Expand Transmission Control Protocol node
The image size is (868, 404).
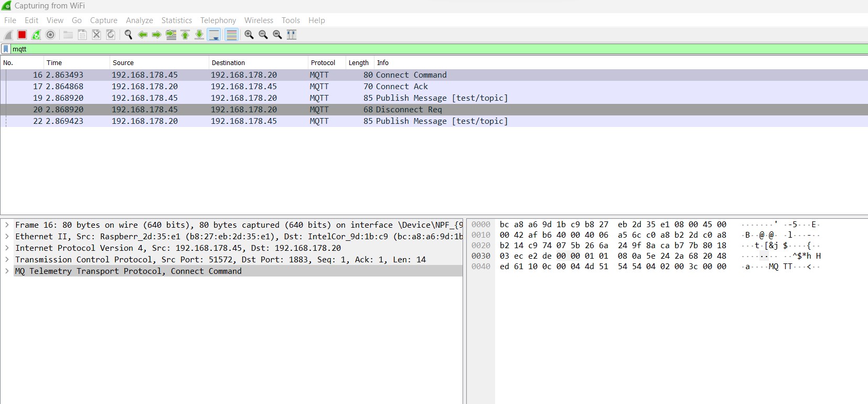click(7, 260)
